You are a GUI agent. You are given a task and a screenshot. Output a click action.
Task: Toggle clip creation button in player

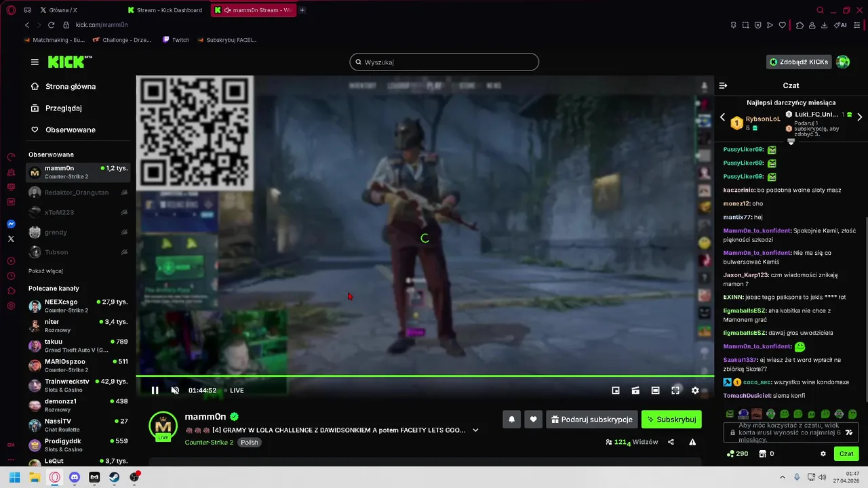click(635, 390)
